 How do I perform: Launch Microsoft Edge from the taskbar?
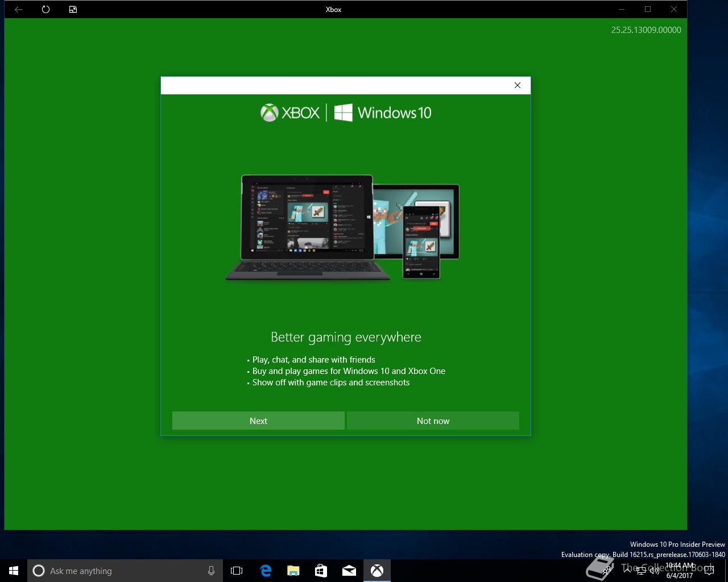tap(266, 571)
